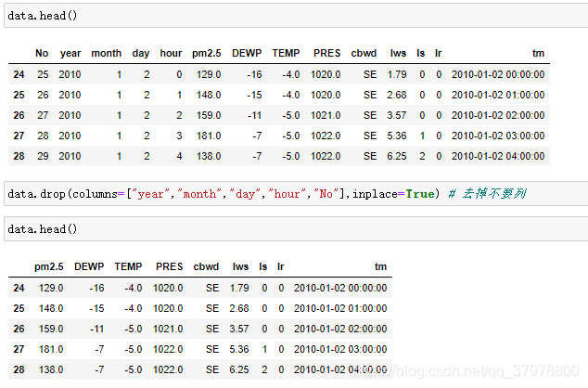Screen dimensions: 588x388
Task: Click Iws value 3.57 in second table
Action: point(239,329)
